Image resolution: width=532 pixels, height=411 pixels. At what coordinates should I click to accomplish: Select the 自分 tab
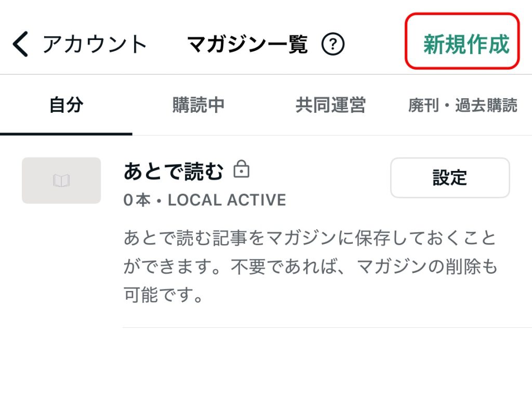(66, 105)
